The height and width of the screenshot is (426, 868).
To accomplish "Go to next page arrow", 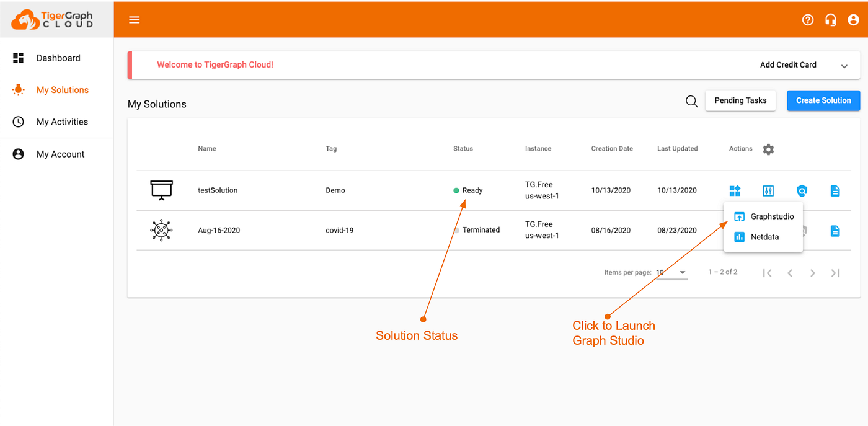I will click(813, 273).
